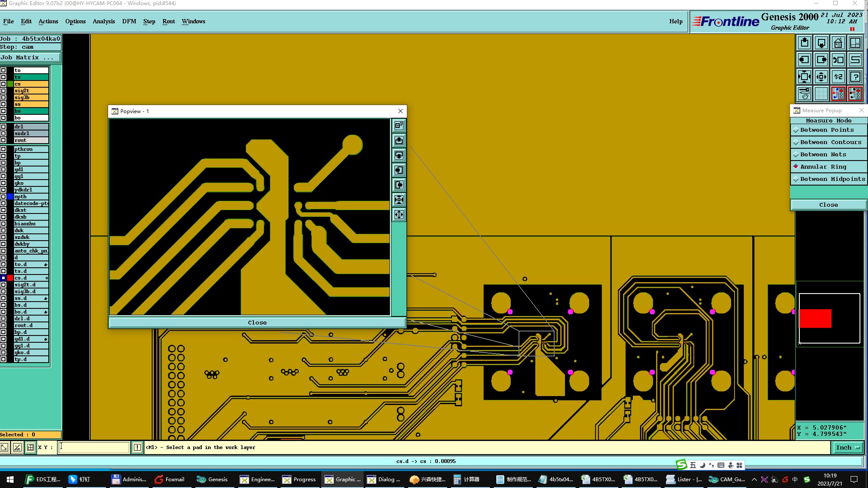Click Popview zoom out icon

[x=399, y=214]
